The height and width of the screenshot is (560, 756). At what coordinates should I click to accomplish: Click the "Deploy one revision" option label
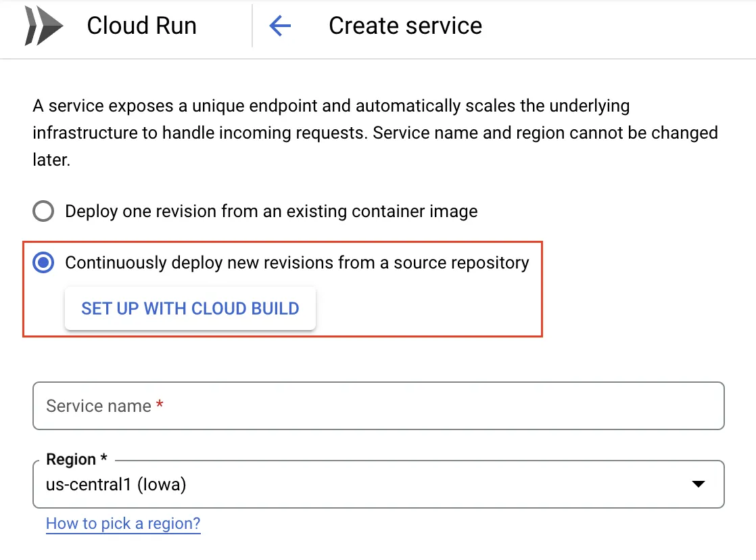(x=271, y=212)
